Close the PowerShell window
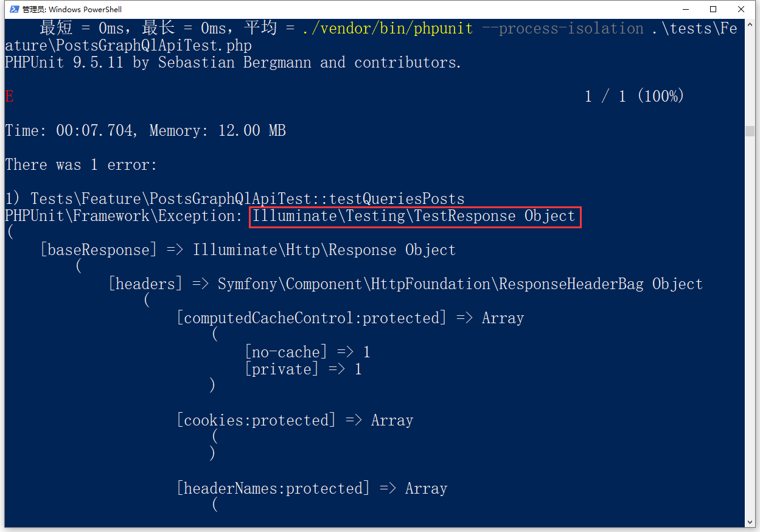This screenshot has width=760, height=532. point(741,9)
